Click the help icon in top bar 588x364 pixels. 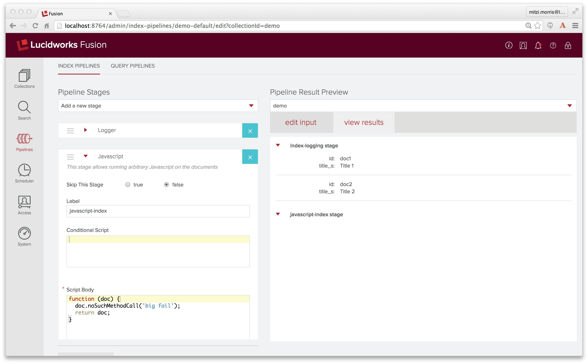[x=553, y=45]
